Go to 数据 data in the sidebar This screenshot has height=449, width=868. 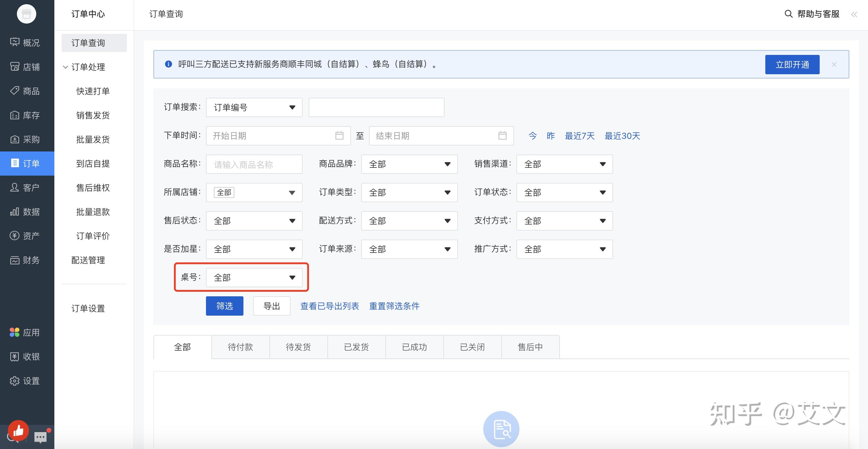point(27,212)
